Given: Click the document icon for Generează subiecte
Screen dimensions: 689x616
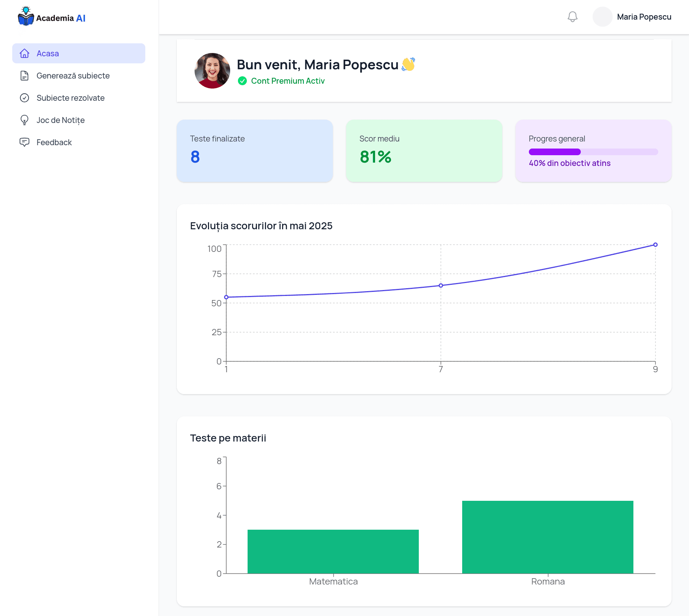Looking at the screenshot, I should click(24, 76).
